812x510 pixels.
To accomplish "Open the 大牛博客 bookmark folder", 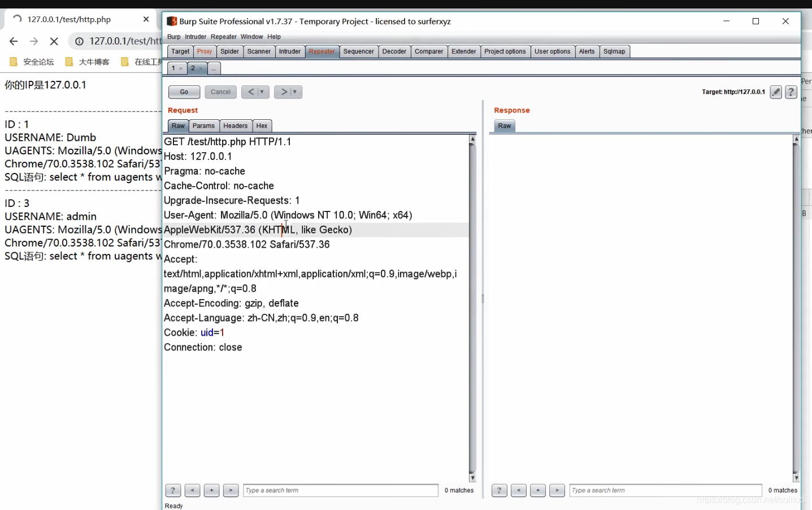I will coord(87,62).
